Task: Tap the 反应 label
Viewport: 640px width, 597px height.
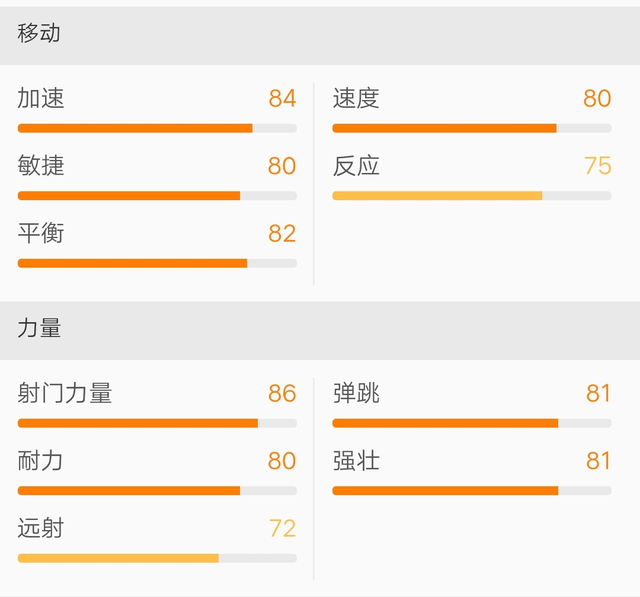Action: pyautogui.click(x=356, y=166)
